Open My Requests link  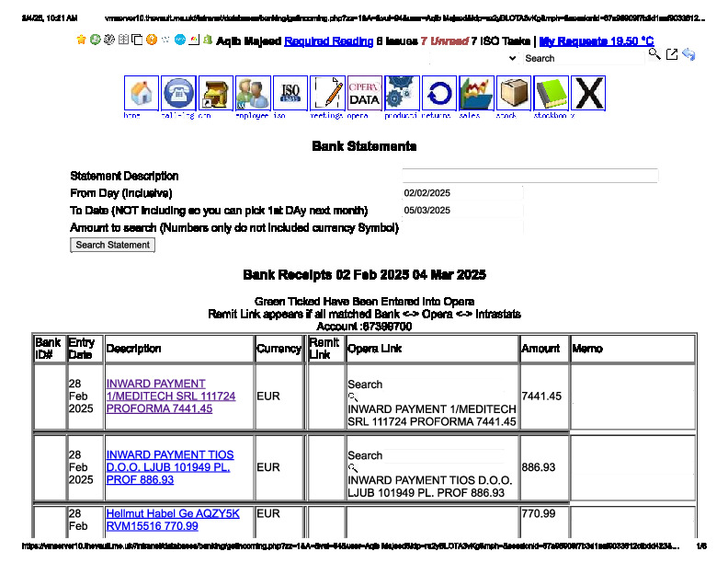coord(597,41)
